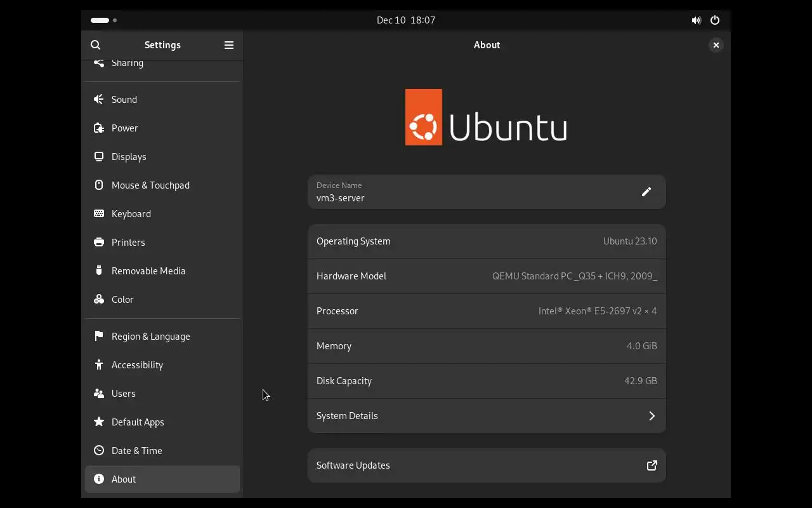The width and height of the screenshot is (812, 508).
Task: Click the 42.9 GB value
Action: coord(641,381)
